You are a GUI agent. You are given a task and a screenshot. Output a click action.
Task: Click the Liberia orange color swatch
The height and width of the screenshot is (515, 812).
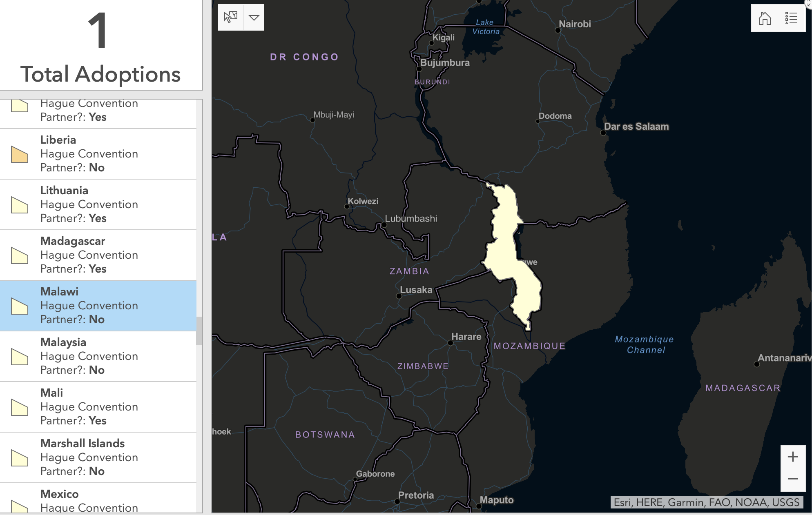coord(20,155)
